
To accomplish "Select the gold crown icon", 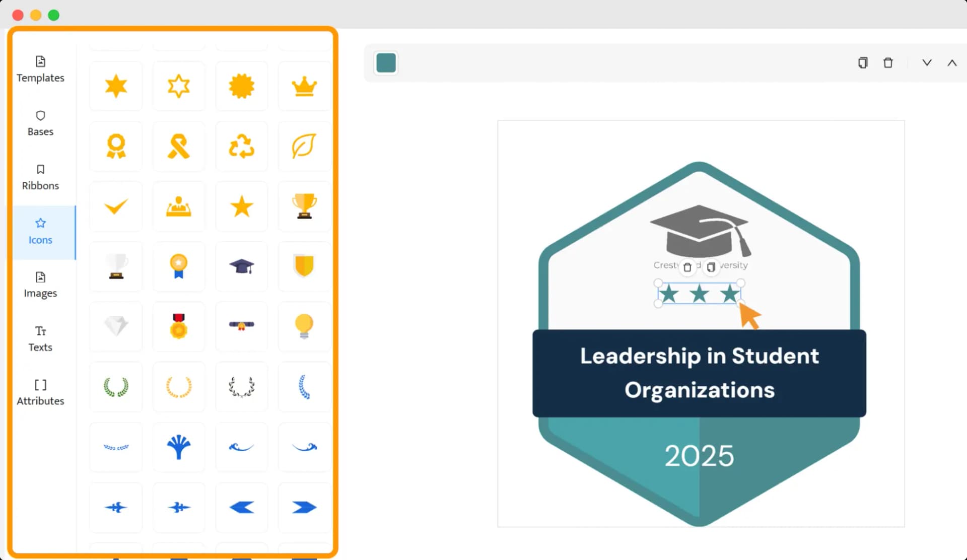I will point(304,85).
